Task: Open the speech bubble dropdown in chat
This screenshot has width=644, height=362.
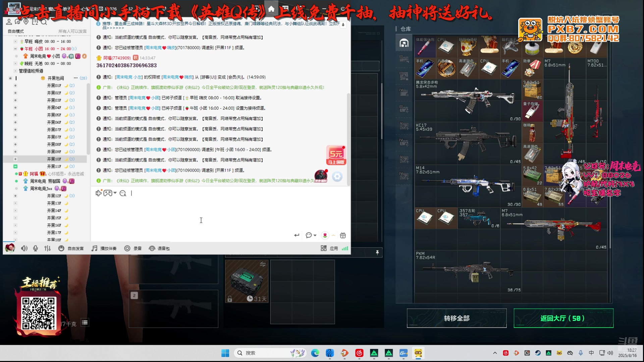Action: point(311,235)
